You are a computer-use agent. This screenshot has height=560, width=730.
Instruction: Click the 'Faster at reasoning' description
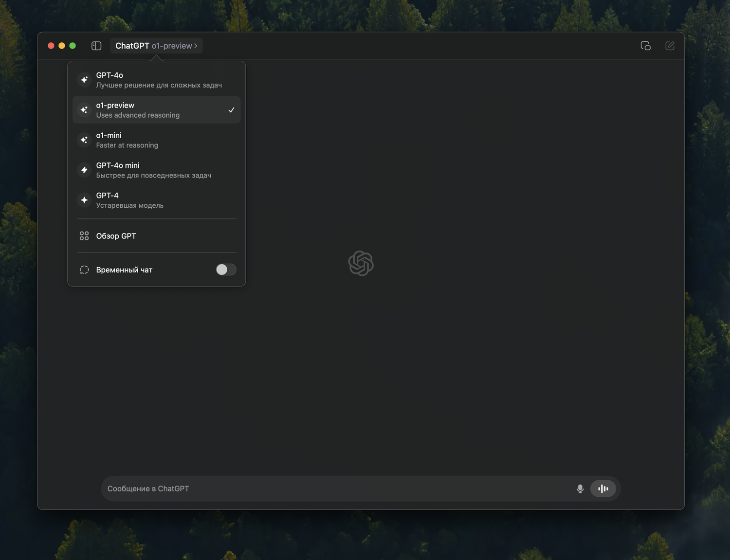[127, 145]
